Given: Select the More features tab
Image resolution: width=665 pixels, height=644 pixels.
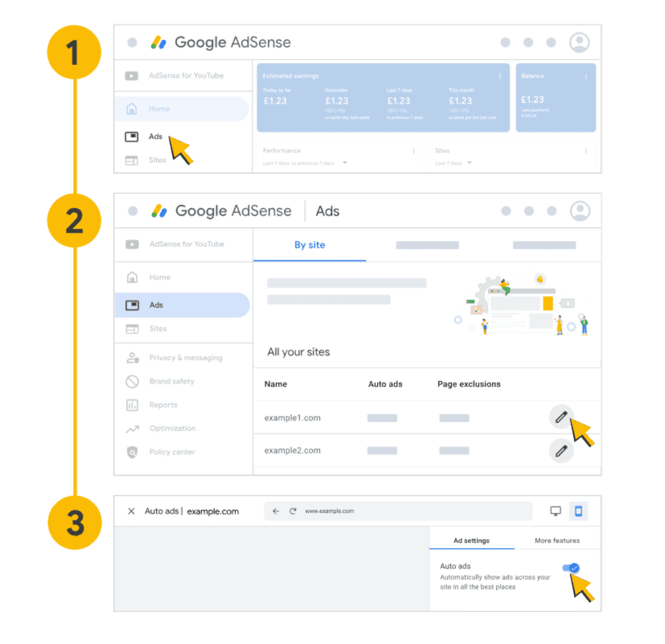Looking at the screenshot, I should pos(557,540).
